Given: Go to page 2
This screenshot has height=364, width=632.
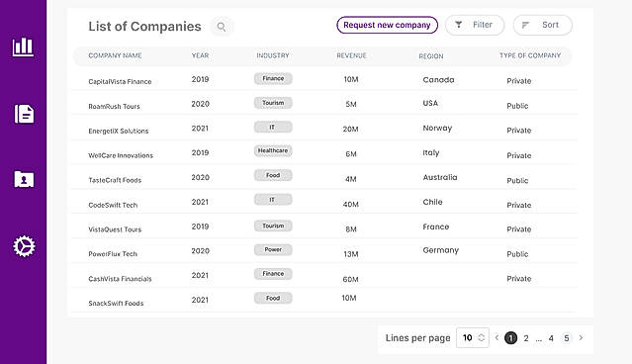Looking at the screenshot, I should (x=526, y=338).
